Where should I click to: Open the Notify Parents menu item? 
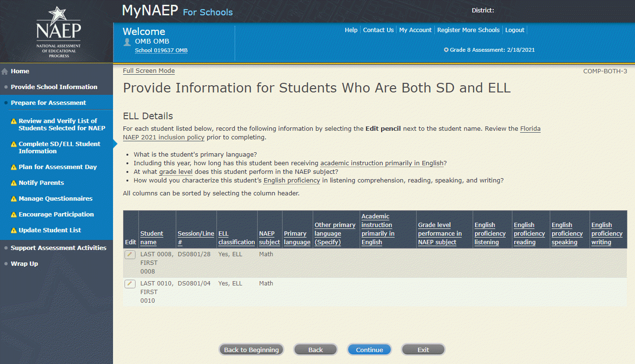[x=41, y=183]
